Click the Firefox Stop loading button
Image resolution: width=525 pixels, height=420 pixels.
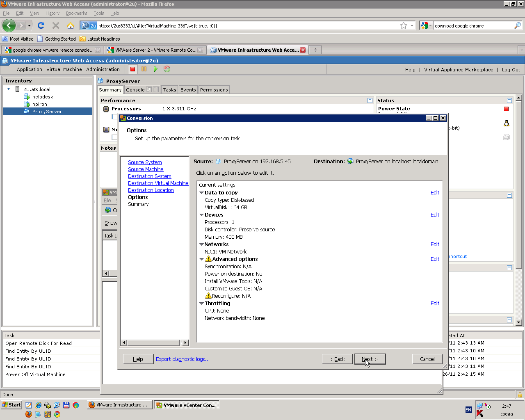pyautogui.click(x=56, y=25)
